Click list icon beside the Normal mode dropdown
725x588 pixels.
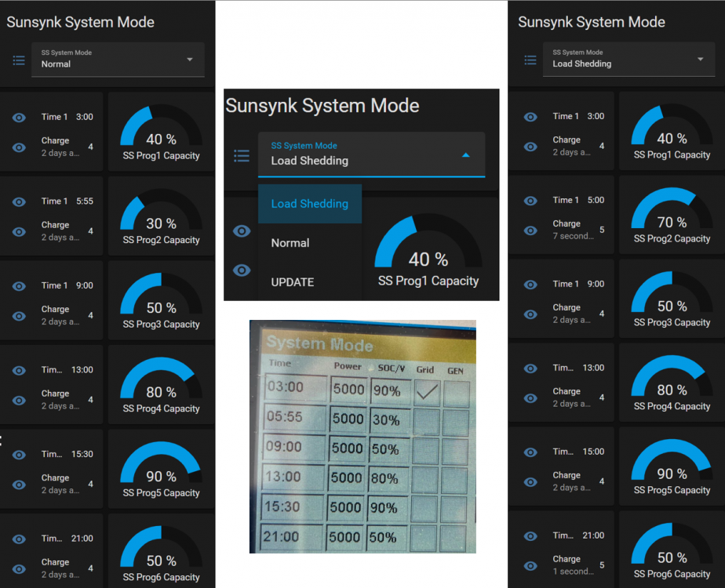[19, 60]
